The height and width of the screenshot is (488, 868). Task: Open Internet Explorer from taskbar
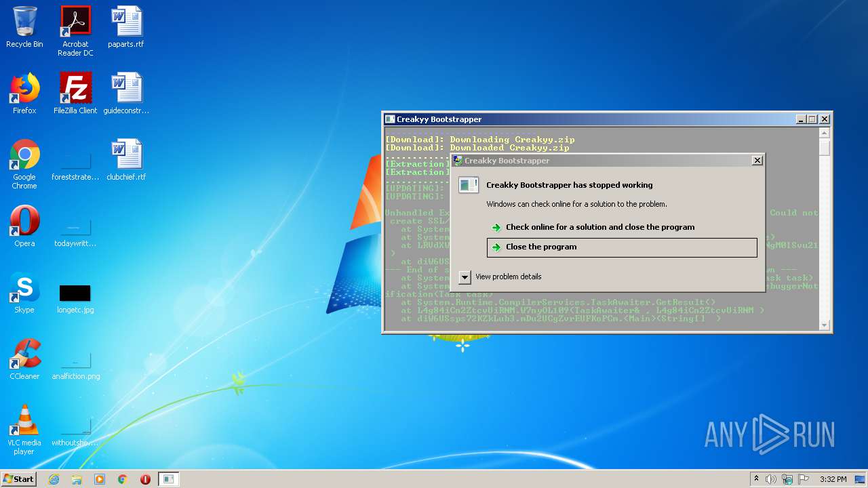point(54,479)
